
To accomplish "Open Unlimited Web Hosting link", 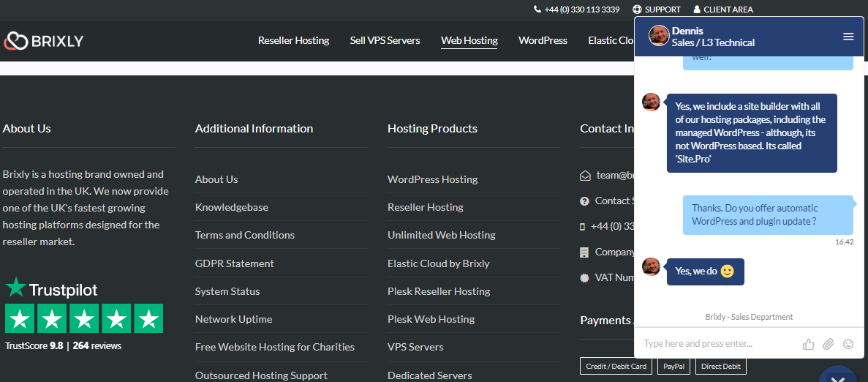I will point(441,235).
